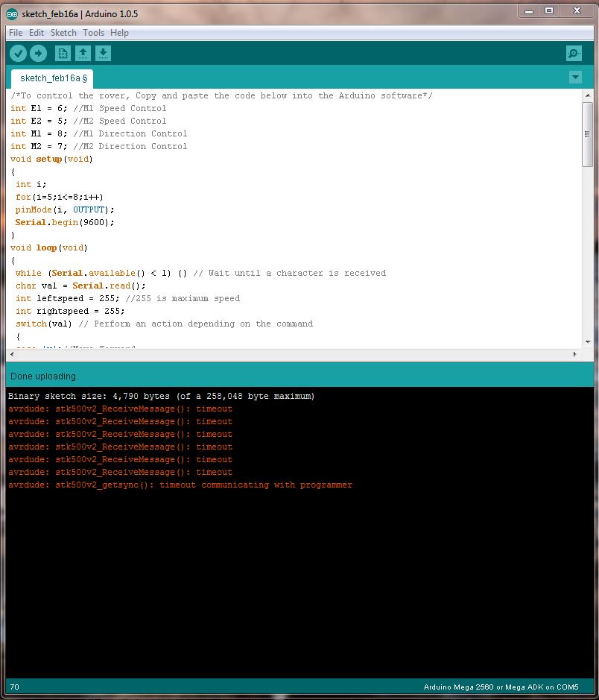Click the 'void loop(void)' code line
This screenshot has width=599, height=700.
pyautogui.click(x=48, y=247)
